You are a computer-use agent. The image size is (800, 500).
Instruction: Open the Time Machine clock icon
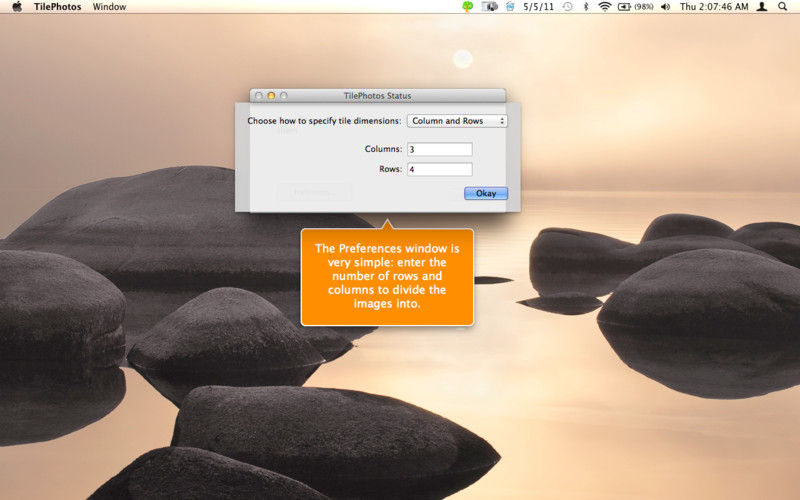[x=568, y=7]
